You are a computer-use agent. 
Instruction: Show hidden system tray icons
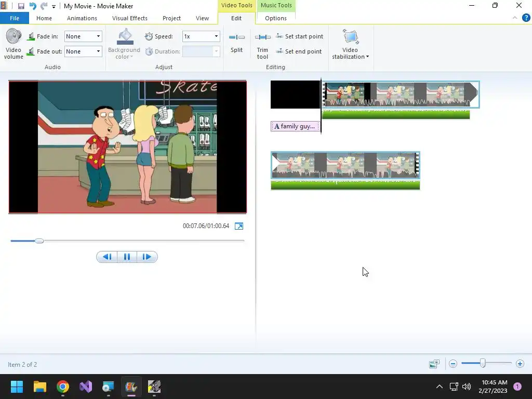click(x=440, y=387)
